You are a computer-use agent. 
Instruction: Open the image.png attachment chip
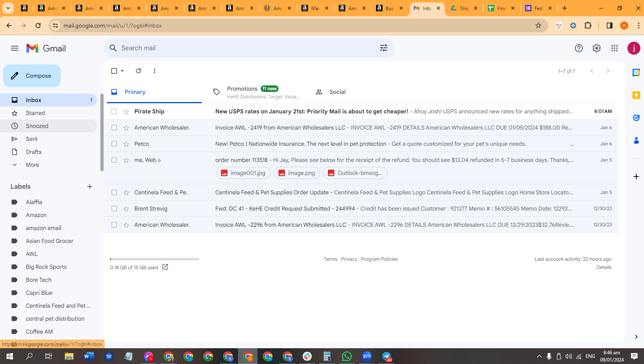297,173
